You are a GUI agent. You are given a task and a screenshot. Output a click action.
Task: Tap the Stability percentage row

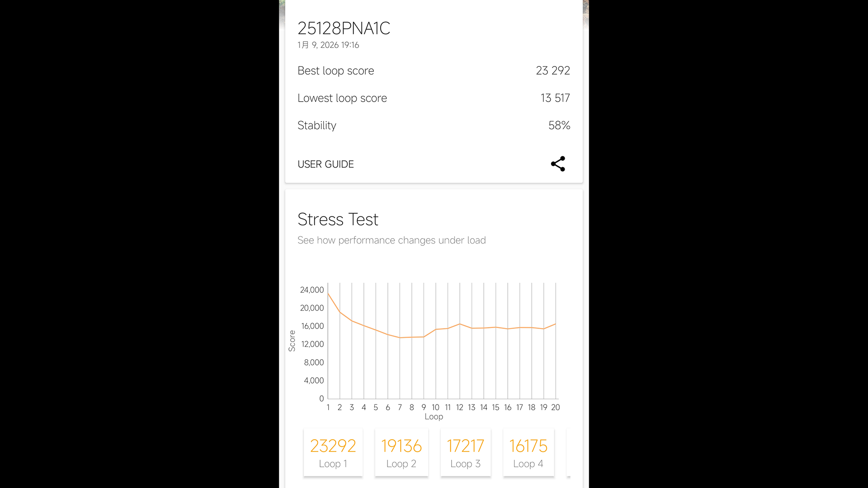click(434, 125)
